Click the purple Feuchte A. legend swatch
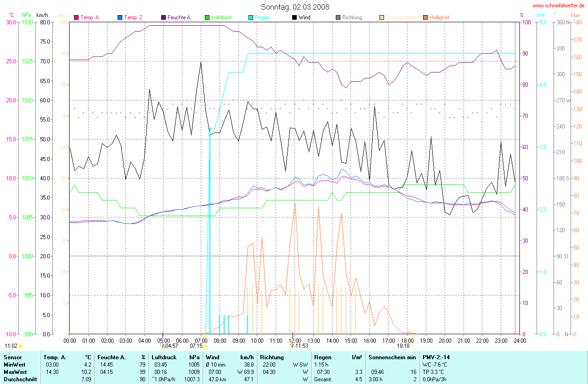 click(x=163, y=17)
